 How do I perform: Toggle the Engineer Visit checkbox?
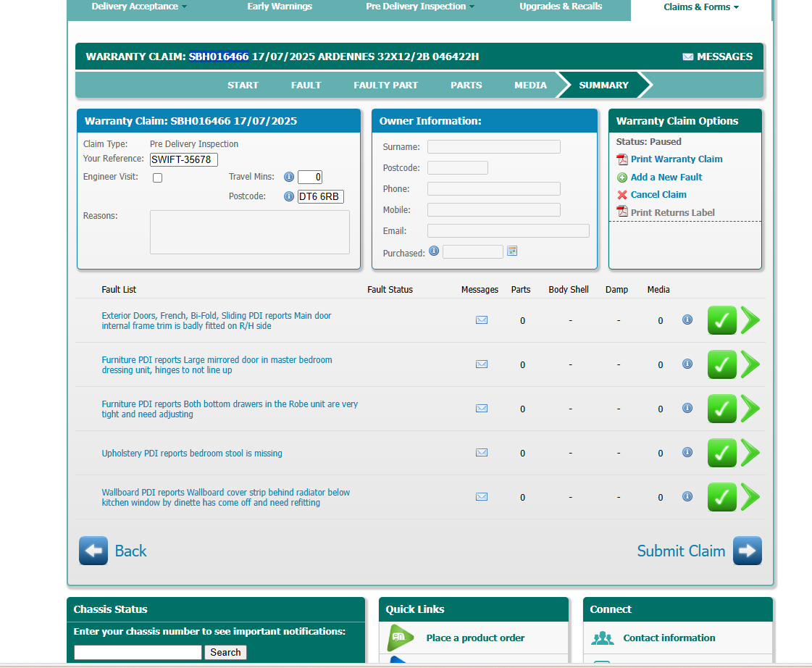click(x=157, y=178)
